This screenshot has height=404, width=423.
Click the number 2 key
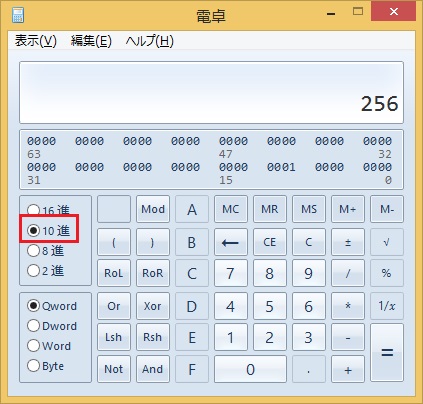270,337
